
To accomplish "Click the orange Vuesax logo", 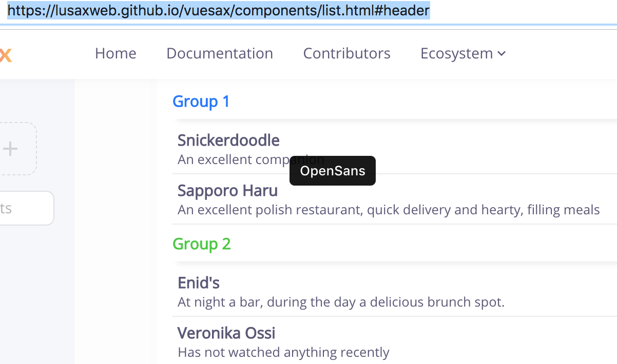I will click(6, 53).
